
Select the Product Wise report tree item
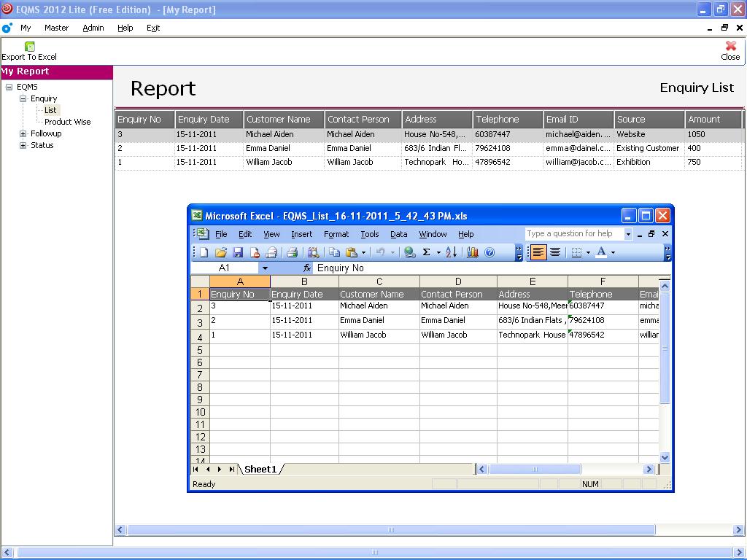pyautogui.click(x=68, y=122)
